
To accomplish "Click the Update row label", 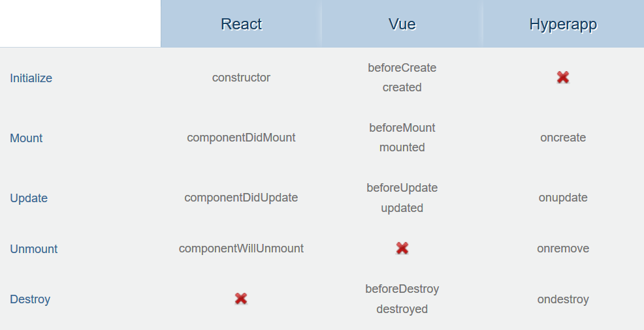I will tap(29, 198).
